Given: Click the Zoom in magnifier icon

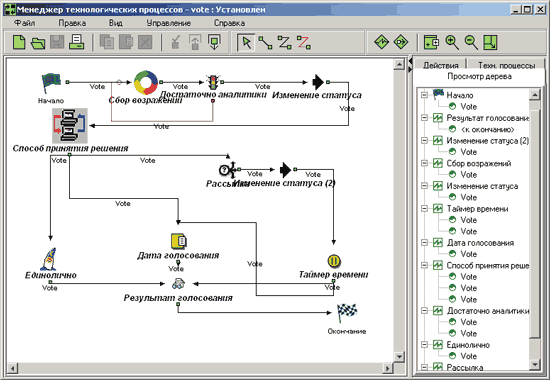Looking at the screenshot, I should coord(452,42).
